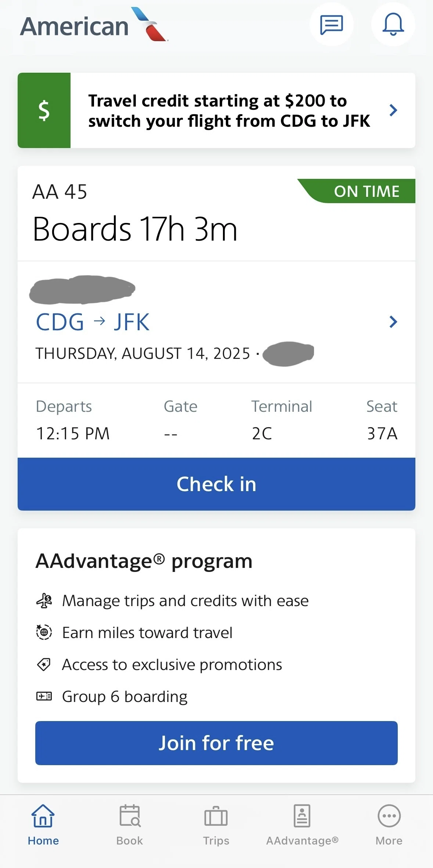This screenshot has height=868, width=433.
Task: Tap the Group 6 boarding ticket icon
Action: click(44, 696)
